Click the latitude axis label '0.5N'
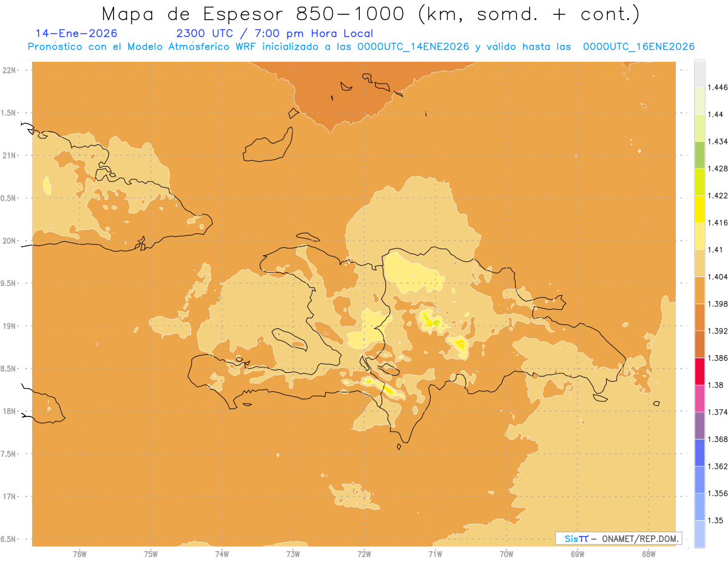Viewport: 728px width, 562px height. coord(8,198)
